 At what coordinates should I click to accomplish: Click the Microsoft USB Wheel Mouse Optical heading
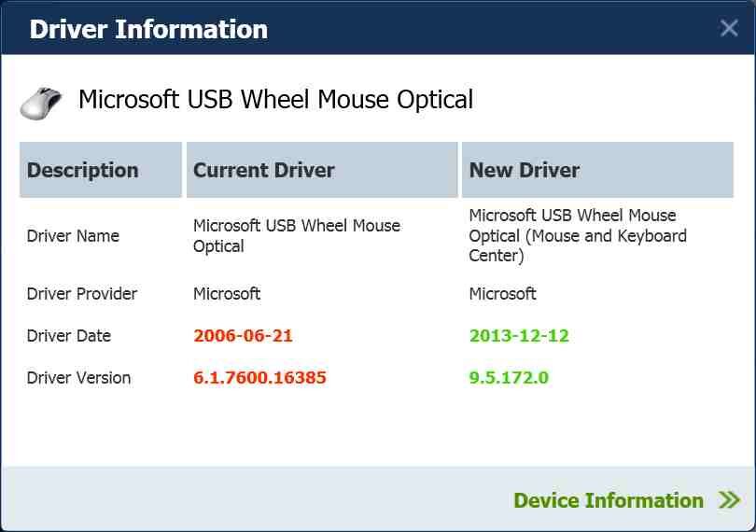[275, 100]
